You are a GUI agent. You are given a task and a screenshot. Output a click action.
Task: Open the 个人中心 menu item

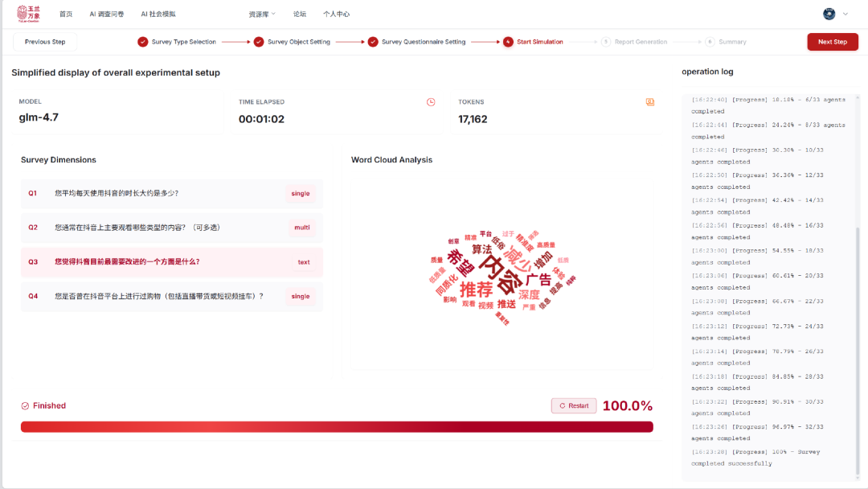click(x=336, y=14)
